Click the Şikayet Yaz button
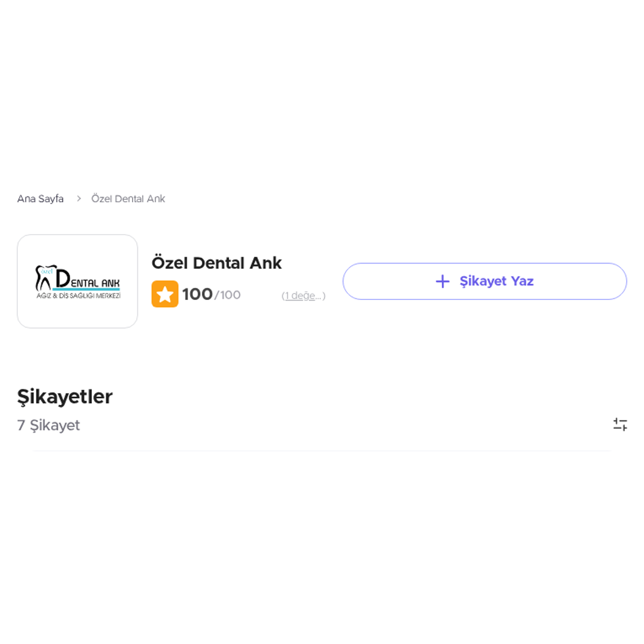The height and width of the screenshot is (644, 644). [485, 281]
